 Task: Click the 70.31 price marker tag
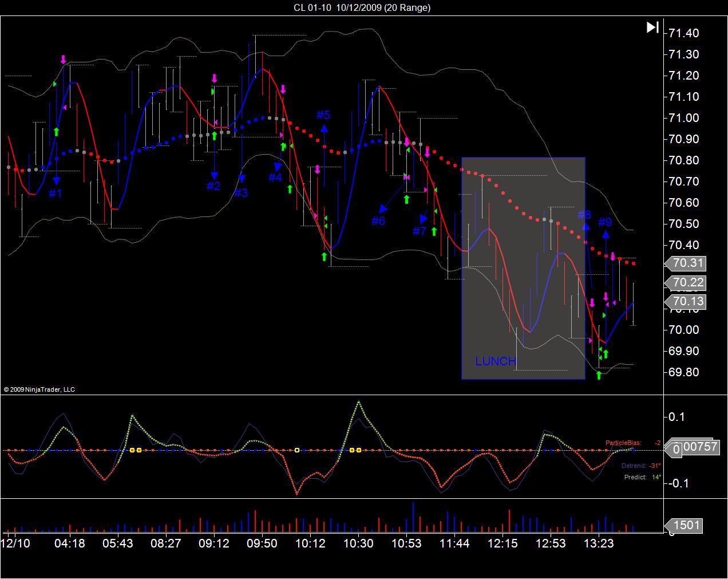(685, 263)
